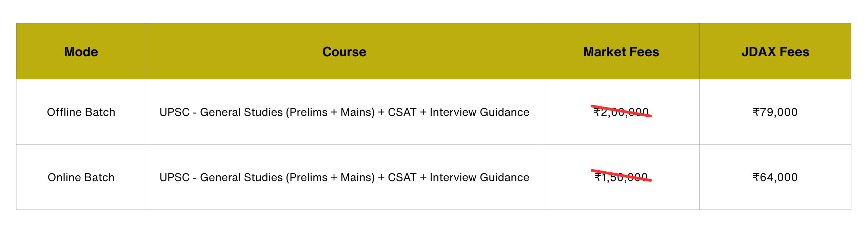Click "General Studies" in Offline Batch row
This screenshot has height=233, width=868.
pos(241,112)
